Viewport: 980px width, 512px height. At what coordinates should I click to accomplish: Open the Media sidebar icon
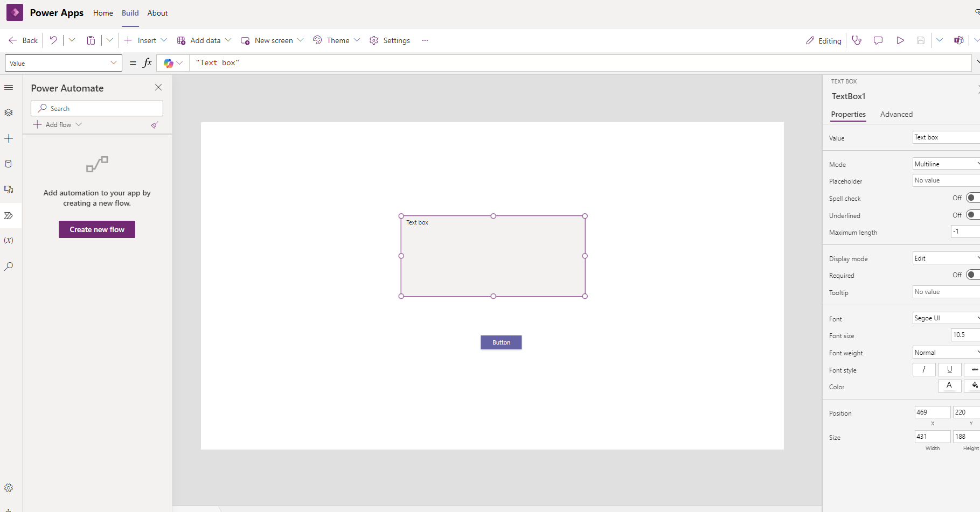9,190
